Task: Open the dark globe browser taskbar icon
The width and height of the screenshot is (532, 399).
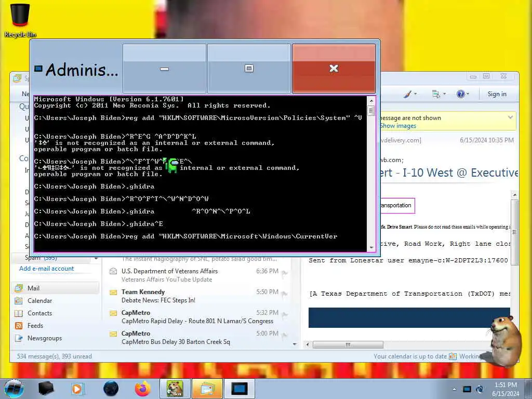Action: [x=111, y=389]
